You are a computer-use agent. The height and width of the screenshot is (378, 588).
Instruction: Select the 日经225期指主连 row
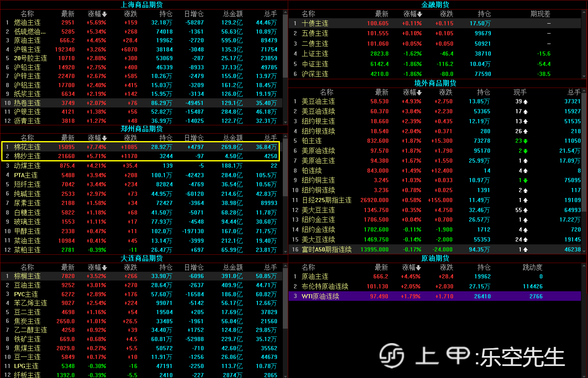coord(435,200)
